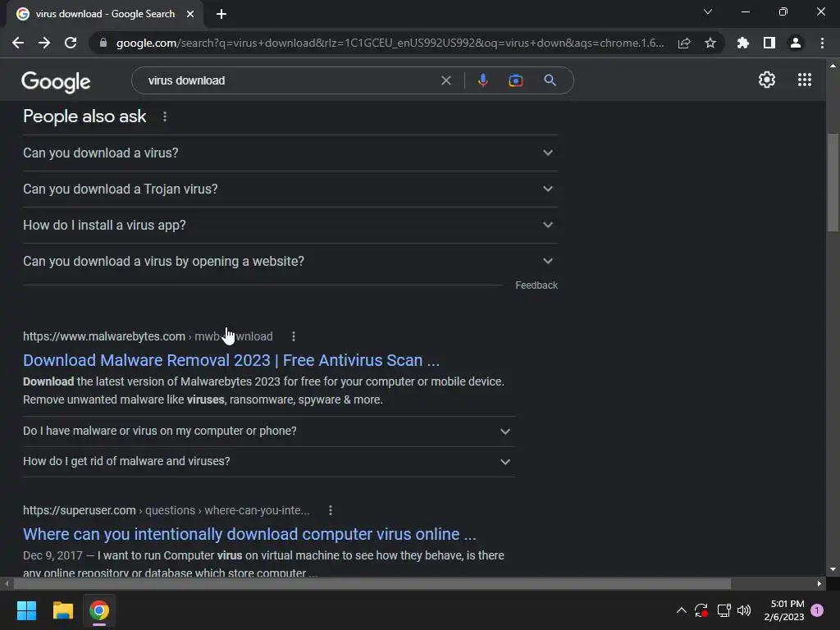This screenshot has width=840, height=630.
Task: Select the browser address bar URL
Action: (390, 43)
